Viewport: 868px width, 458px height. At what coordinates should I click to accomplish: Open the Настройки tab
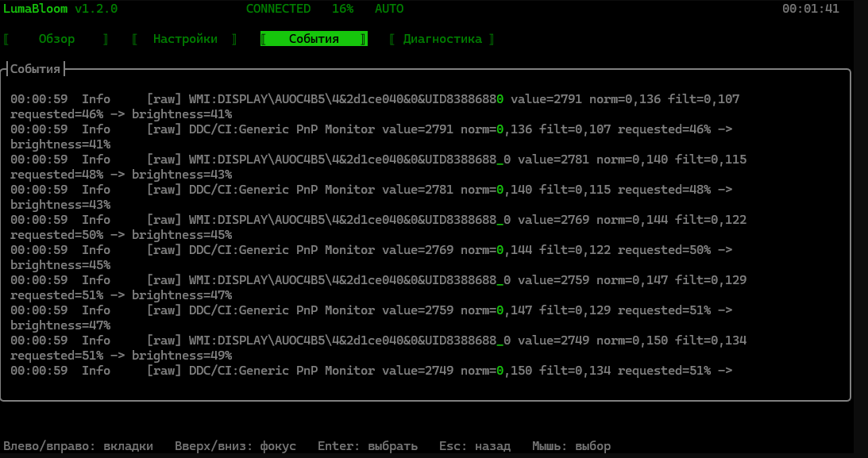pos(185,39)
